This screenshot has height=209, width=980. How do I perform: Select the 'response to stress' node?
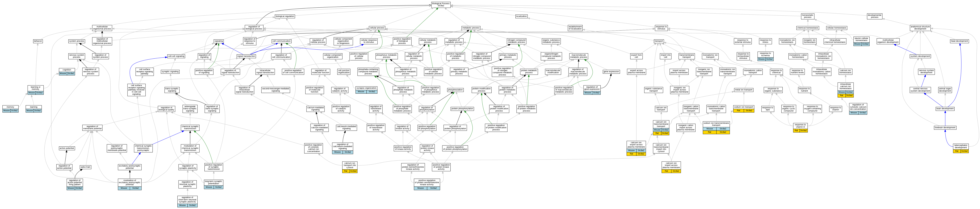(x=765, y=41)
